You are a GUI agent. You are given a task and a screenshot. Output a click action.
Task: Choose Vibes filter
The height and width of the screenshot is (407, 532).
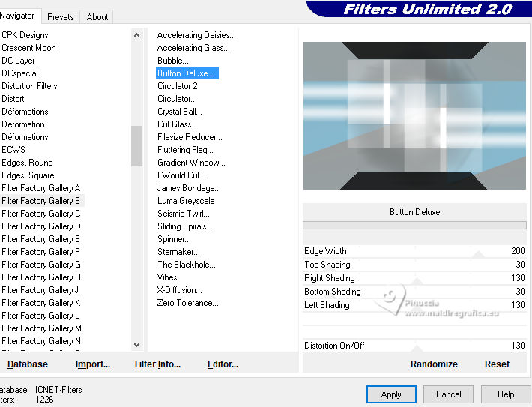(167, 277)
